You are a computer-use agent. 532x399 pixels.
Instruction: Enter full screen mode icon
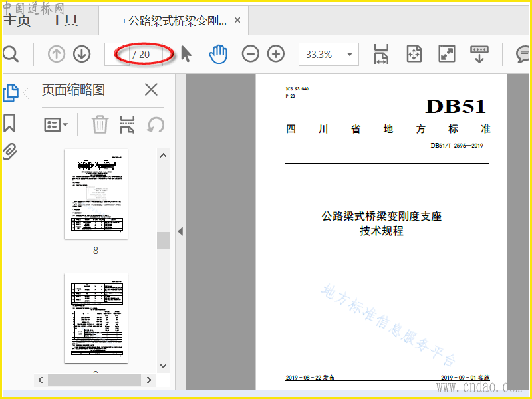446,54
